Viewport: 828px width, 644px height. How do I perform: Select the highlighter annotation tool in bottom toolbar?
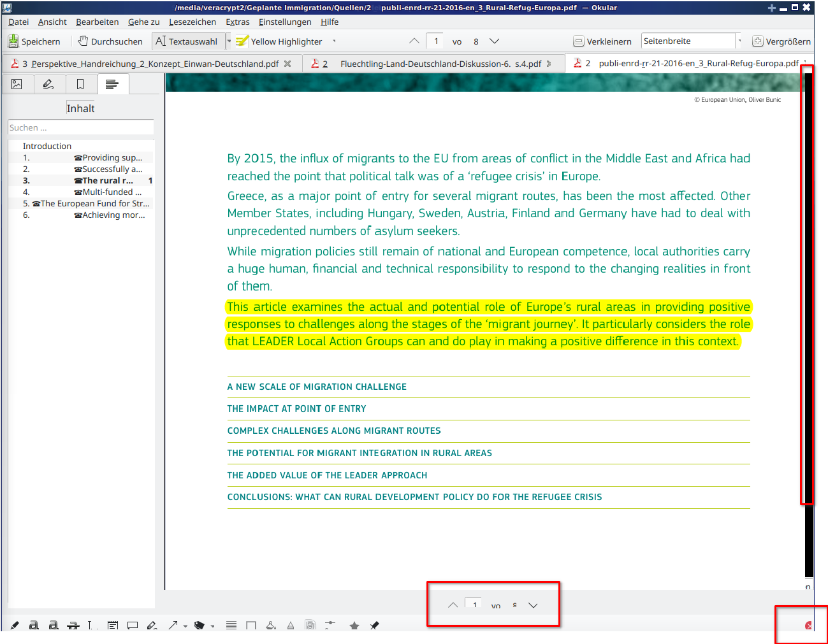[x=15, y=625]
